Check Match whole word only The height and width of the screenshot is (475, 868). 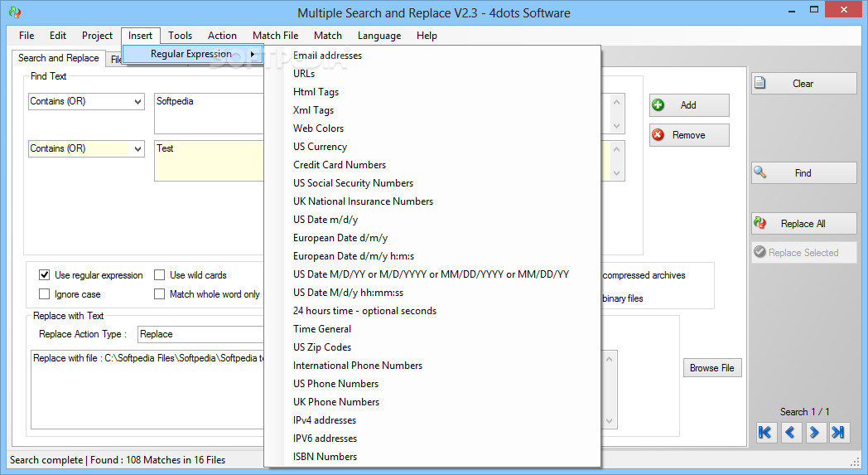pos(159,293)
